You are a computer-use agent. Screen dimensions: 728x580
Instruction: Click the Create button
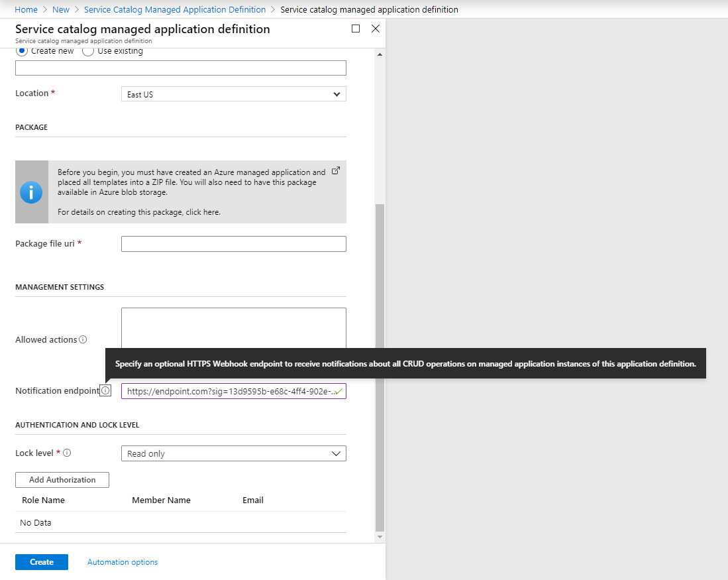pos(41,561)
